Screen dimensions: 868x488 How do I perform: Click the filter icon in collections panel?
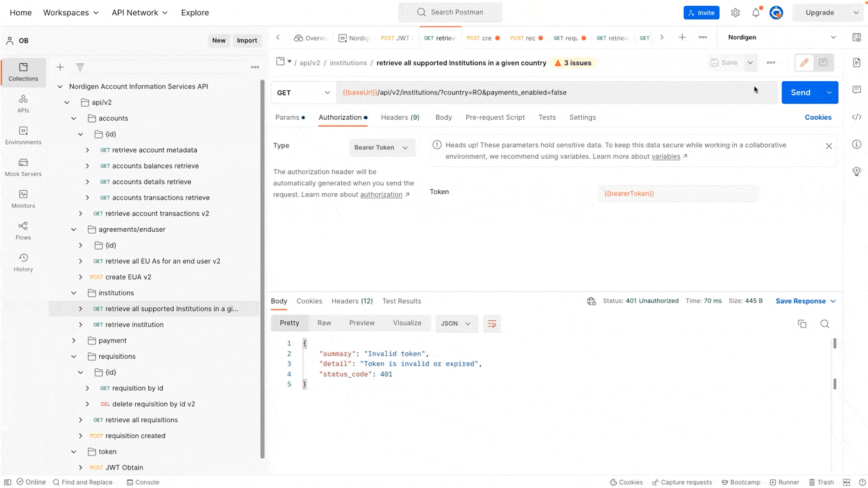(80, 67)
